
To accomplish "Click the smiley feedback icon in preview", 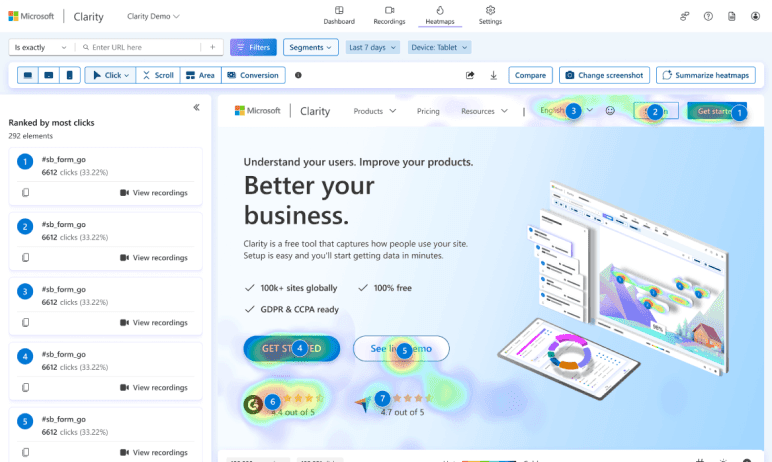I will tap(610, 111).
